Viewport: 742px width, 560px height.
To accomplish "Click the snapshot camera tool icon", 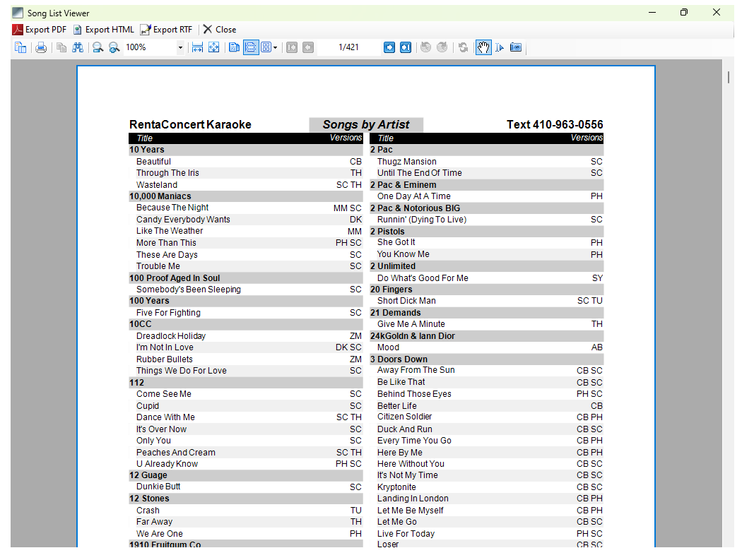I will tap(516, 47).
